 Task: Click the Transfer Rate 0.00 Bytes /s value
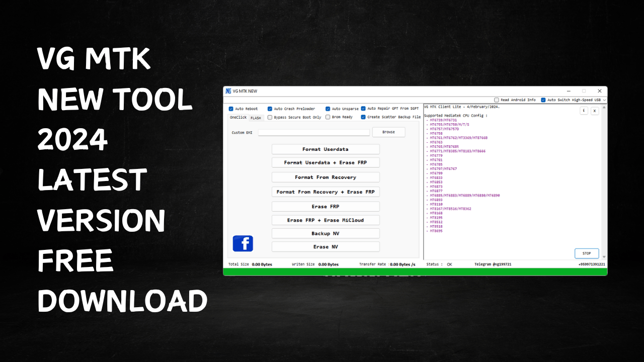[x=403, y=264]
